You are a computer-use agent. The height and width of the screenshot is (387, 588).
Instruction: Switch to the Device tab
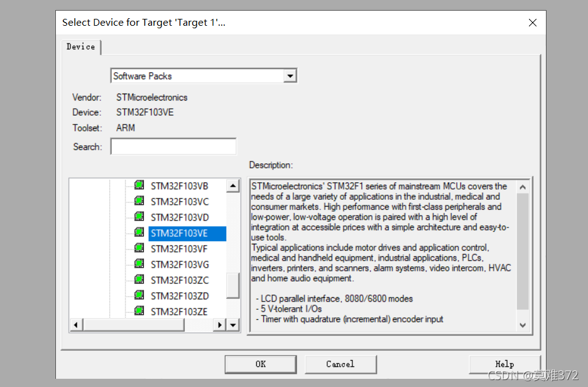pos(80,47)
